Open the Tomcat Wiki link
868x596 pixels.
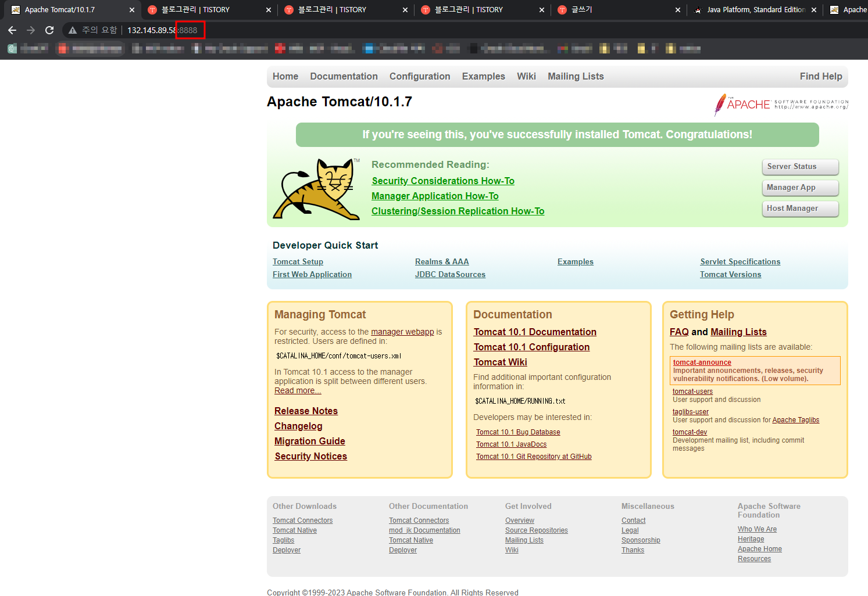(501, 362)
